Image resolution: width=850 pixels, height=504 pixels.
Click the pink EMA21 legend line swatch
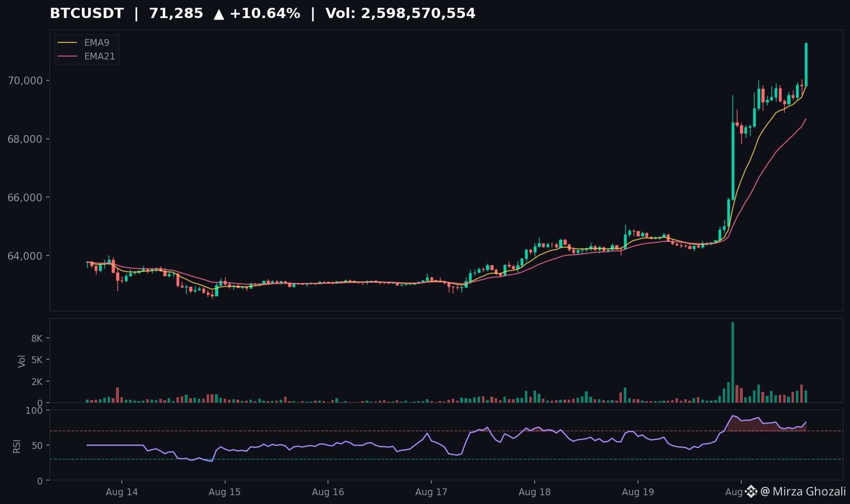(x=67, y=57)
